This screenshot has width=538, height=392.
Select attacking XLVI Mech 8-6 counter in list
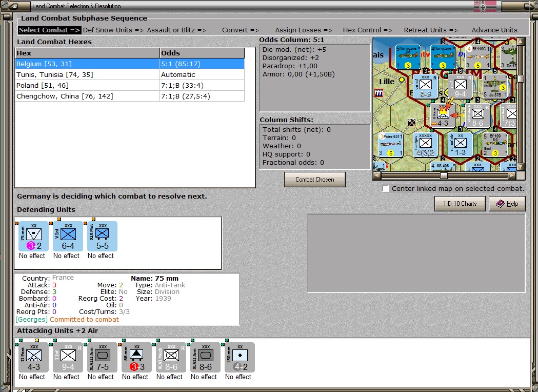pos(171,357)
